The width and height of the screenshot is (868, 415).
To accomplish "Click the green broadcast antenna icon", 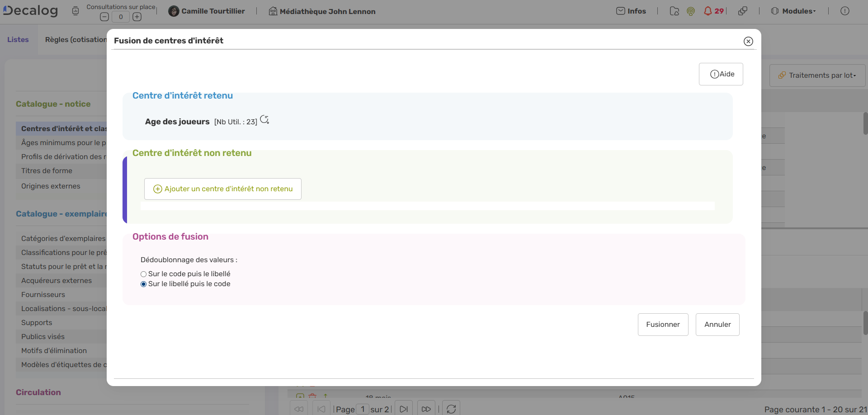I will coord(690,11).
